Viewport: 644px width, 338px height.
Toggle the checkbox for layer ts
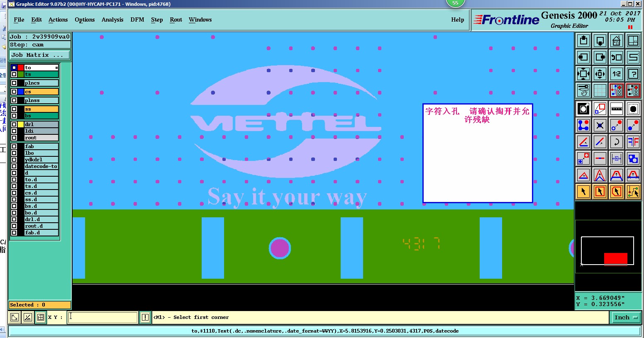[14, 74]
